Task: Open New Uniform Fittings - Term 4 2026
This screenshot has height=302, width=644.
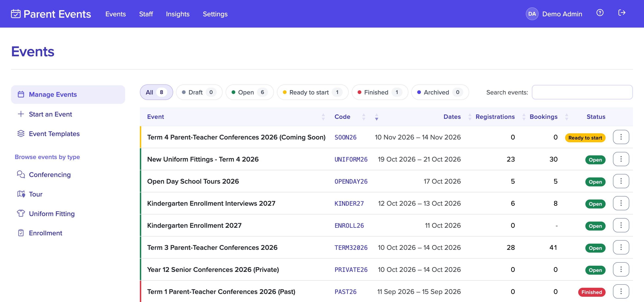Action: (203, 159)
